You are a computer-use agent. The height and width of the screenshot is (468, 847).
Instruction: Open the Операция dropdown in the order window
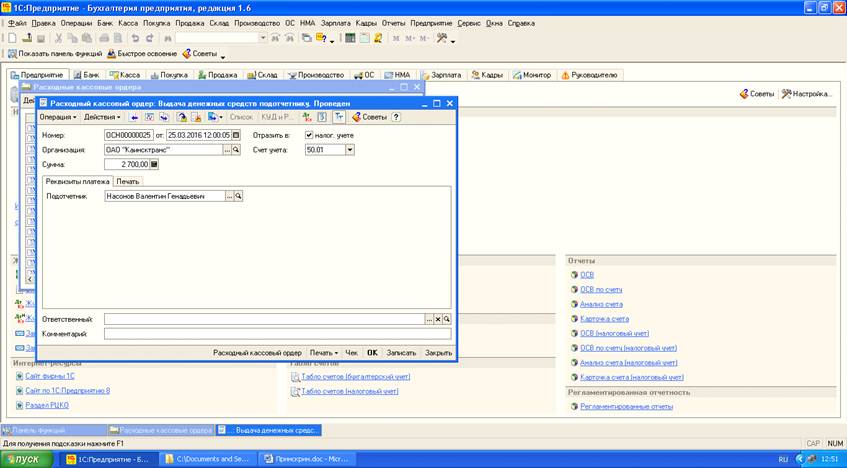58,117
